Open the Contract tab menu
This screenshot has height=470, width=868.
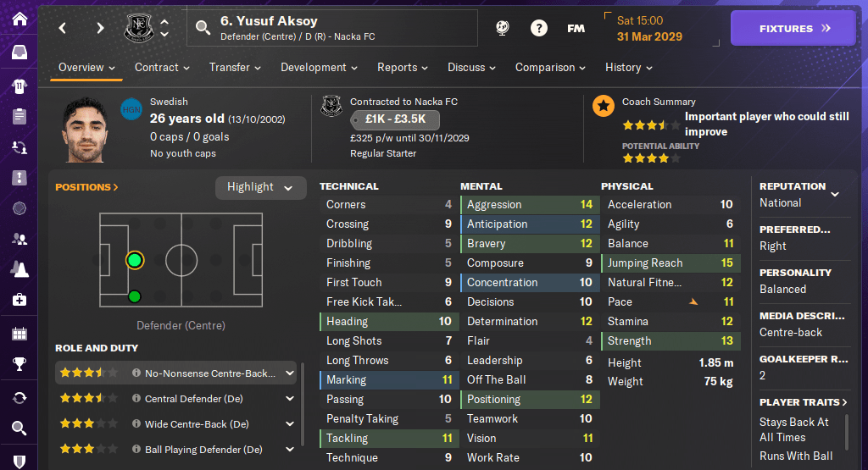click(x=162, y=68)
